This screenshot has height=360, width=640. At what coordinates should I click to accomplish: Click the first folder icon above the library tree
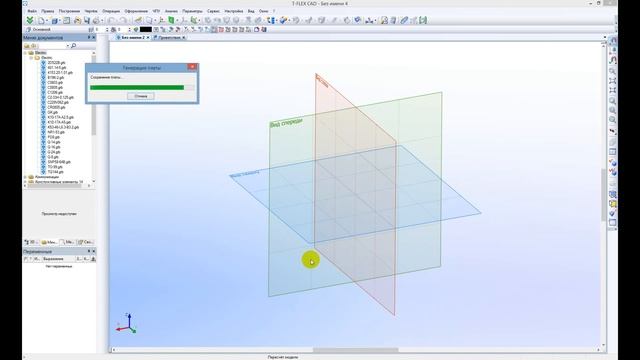27,46
